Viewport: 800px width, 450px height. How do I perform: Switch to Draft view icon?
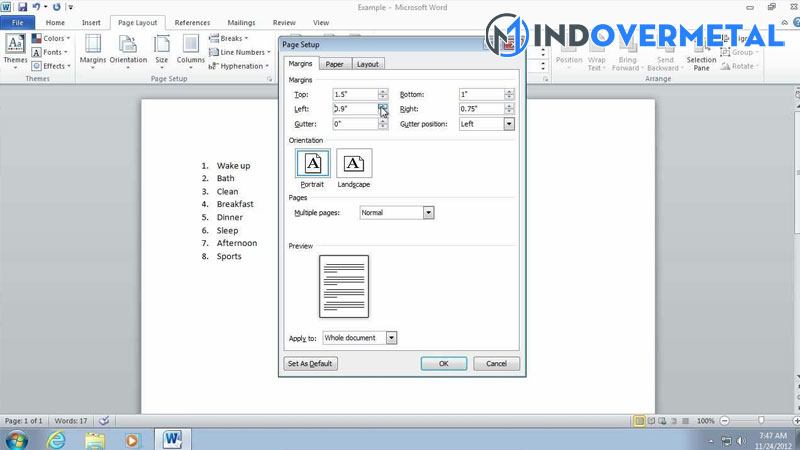click(x=685, y=421)
